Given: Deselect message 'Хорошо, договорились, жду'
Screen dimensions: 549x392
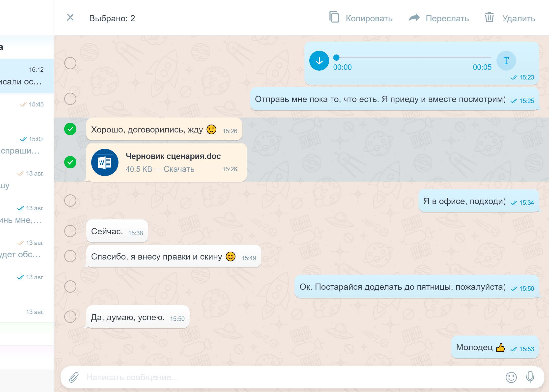Looking at the screenshot, I should [70, 129].
